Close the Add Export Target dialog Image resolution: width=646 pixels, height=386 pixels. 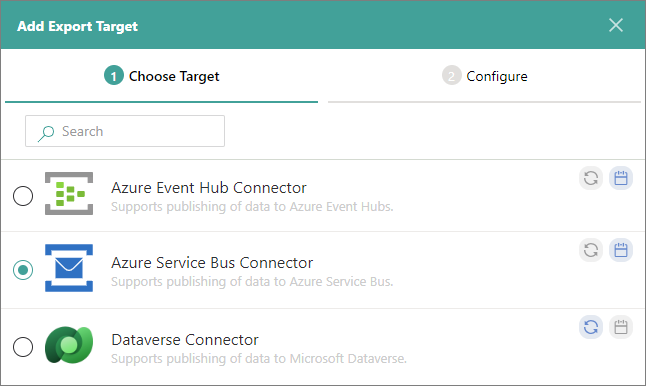(x=616, y=25)
